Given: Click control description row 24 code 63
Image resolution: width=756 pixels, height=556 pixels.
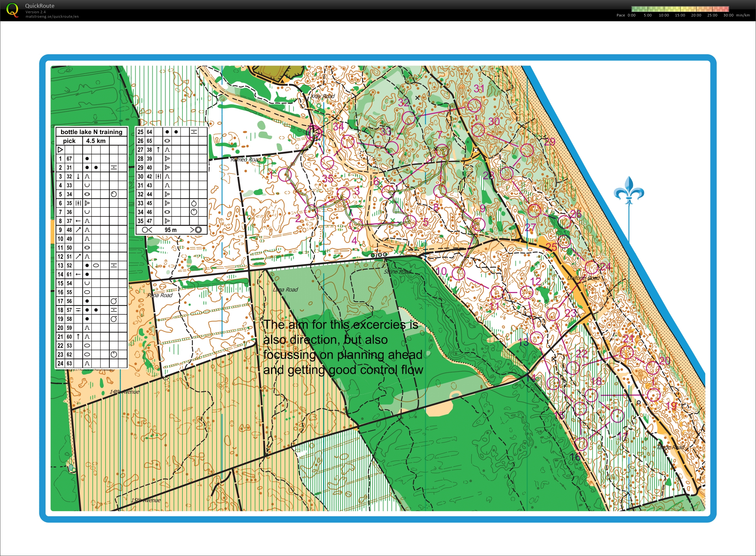Looking at the screenshot, I should click(91, 363).
